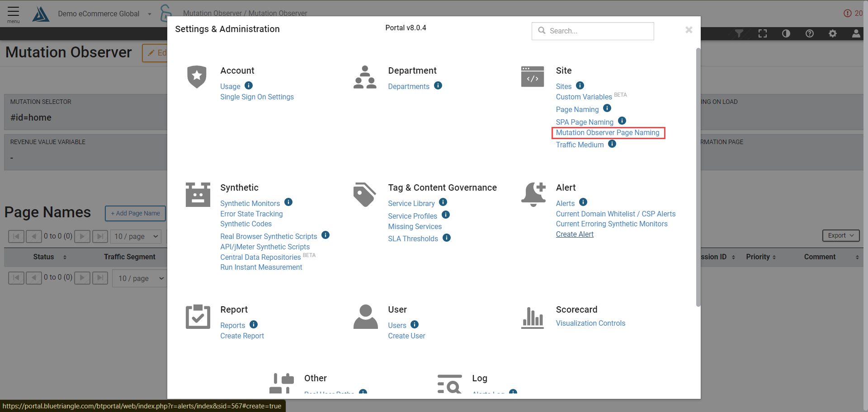The image size is (868, 412).
Task: Open the settings gear icon in top bar
Action: pos(833,33)
